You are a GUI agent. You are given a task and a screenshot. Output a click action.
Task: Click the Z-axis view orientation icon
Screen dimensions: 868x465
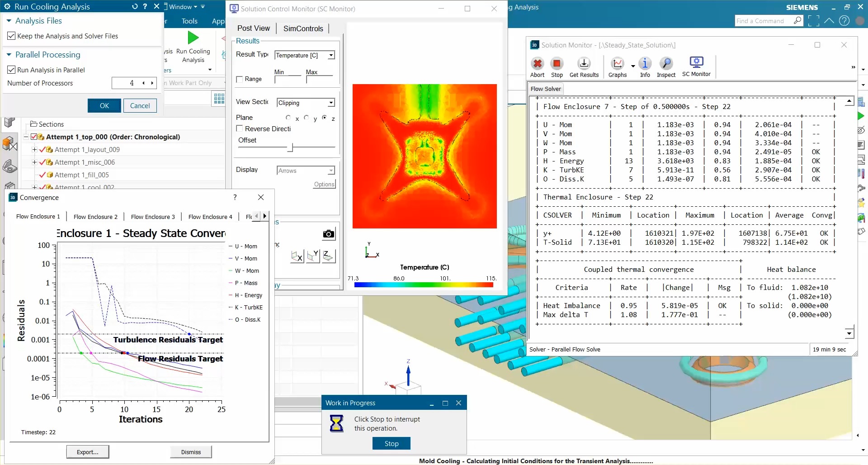coord(328,256)
